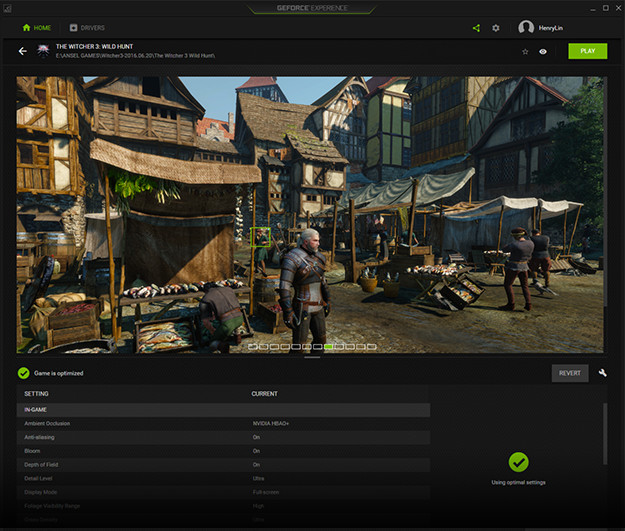Click the Witcher 3 game icon

coord(43,51)
